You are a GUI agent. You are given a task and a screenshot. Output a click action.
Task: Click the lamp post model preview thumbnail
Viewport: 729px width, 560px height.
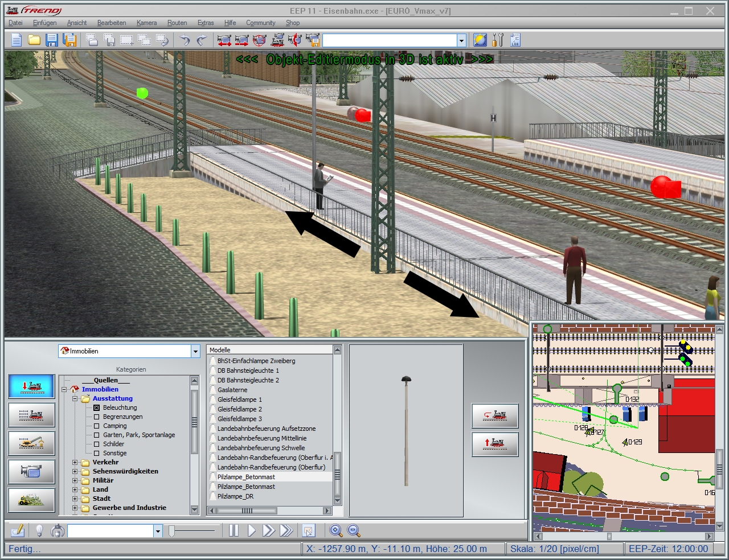(406, 431)
